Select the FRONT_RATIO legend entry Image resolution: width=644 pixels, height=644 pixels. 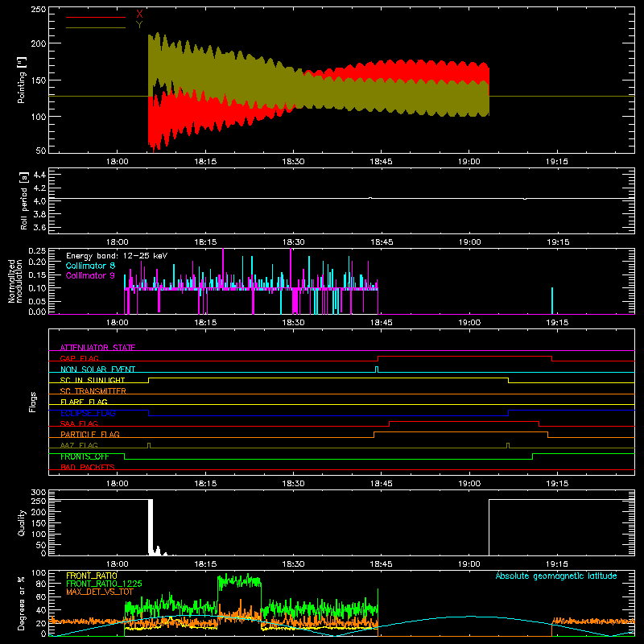point(92,576)
